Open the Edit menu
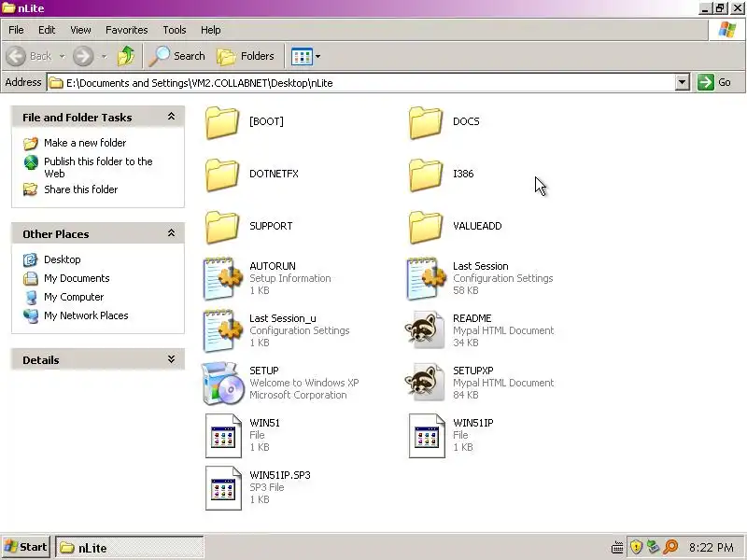This screenshot has width=747, height=560. tap(47, 30)
